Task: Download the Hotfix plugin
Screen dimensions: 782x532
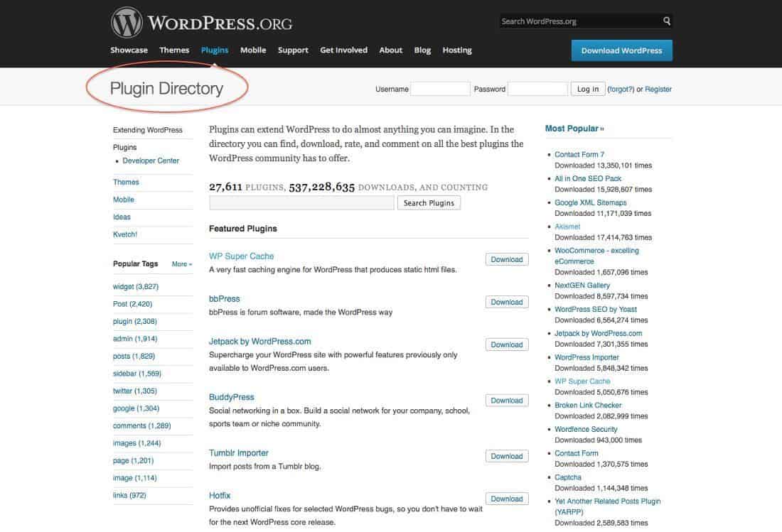Action: click(x=507, y=499)
